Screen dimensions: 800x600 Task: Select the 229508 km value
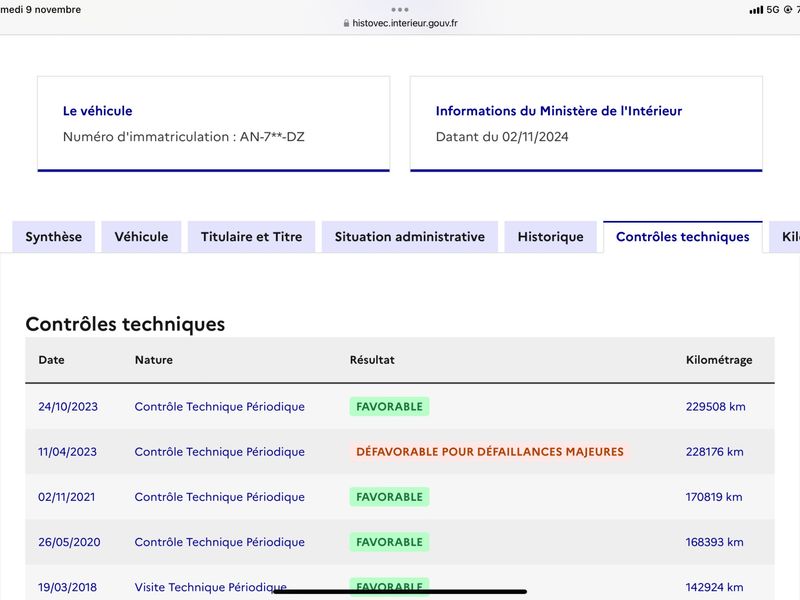pos(715,407)
